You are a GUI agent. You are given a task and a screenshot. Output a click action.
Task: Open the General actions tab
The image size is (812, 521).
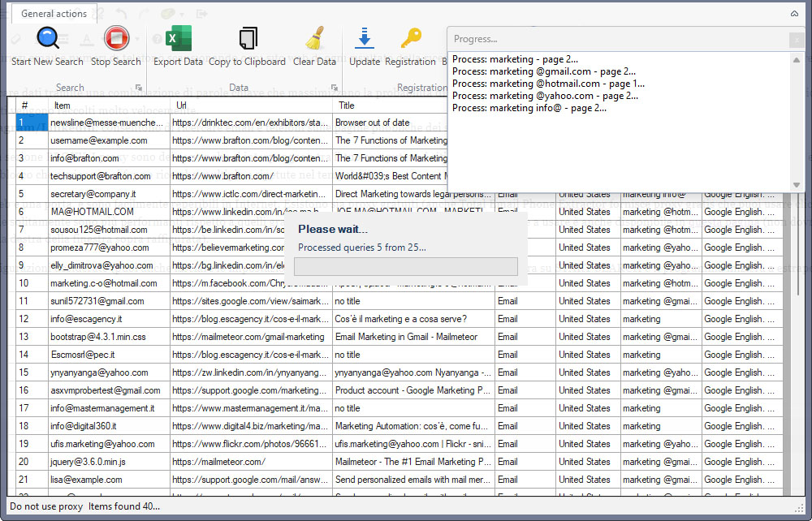point(54,14)
